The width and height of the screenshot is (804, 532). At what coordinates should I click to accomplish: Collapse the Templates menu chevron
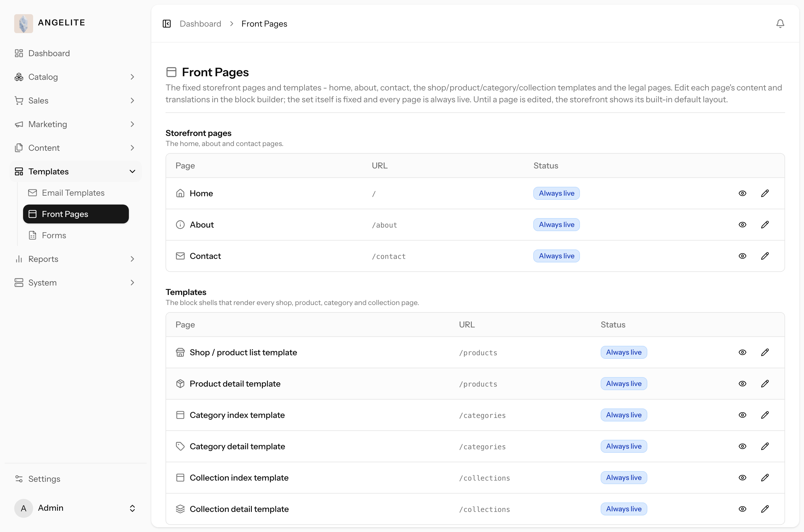(132, 171)
